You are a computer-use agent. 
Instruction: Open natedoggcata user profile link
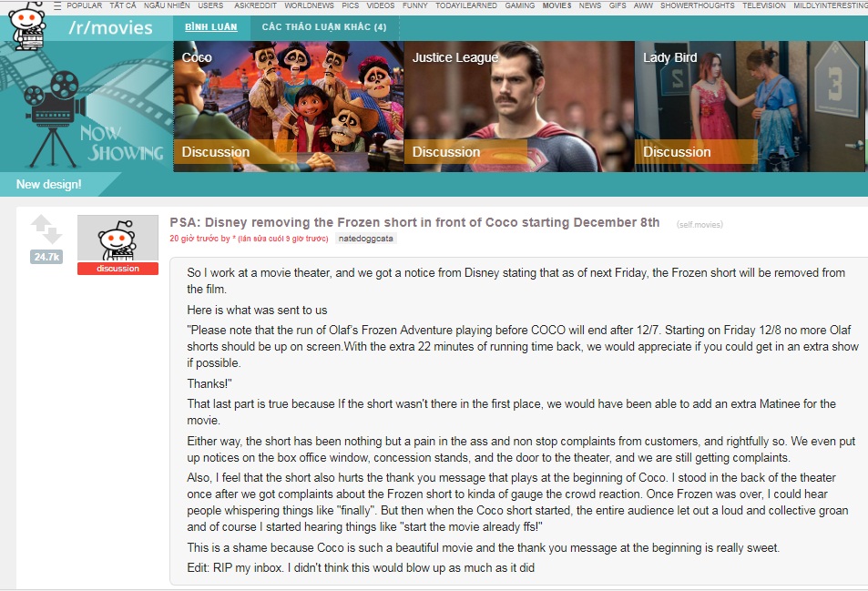coord(366,239)
